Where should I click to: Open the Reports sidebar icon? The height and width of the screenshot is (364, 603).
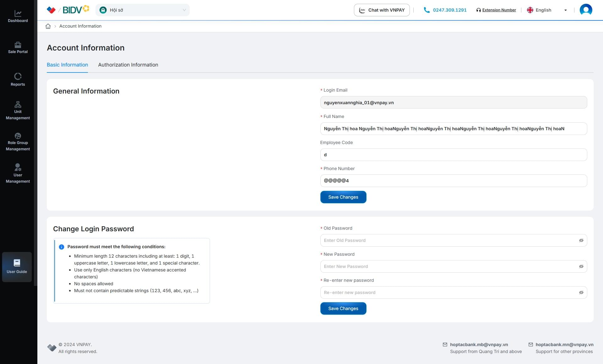pyautogui.click(x=18, y=76)
